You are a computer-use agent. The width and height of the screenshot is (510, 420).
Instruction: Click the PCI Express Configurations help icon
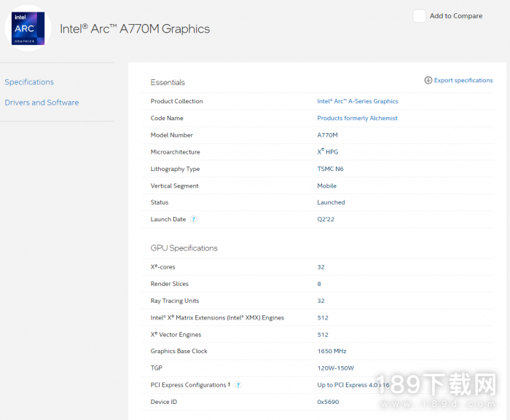pyautogui.click(x=238, y=385)
